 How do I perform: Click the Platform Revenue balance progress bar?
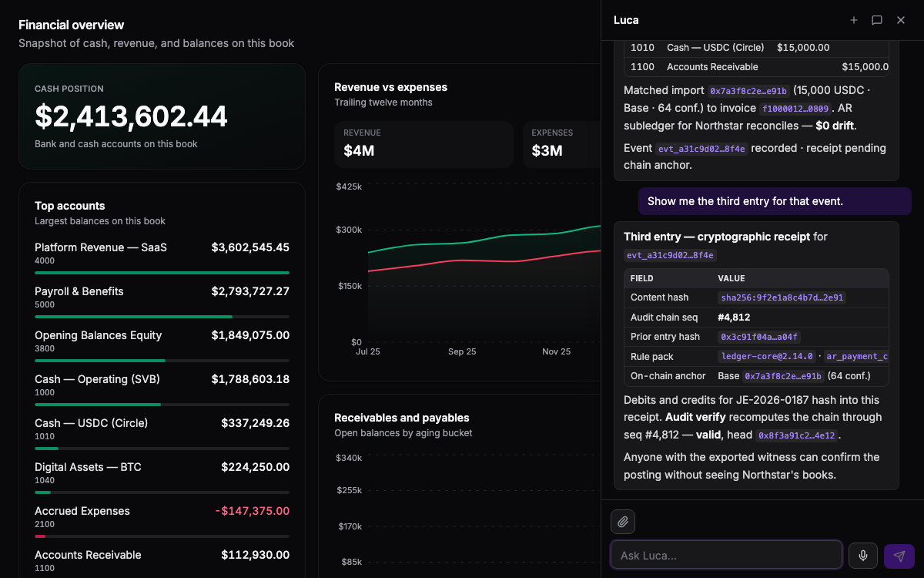162,273
